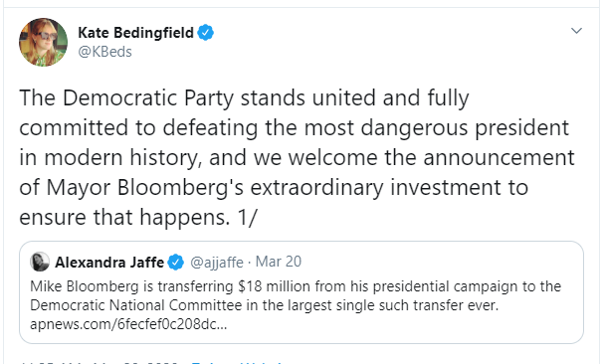Click Alexandra Jaffe's verified badge

pos(176,263)
